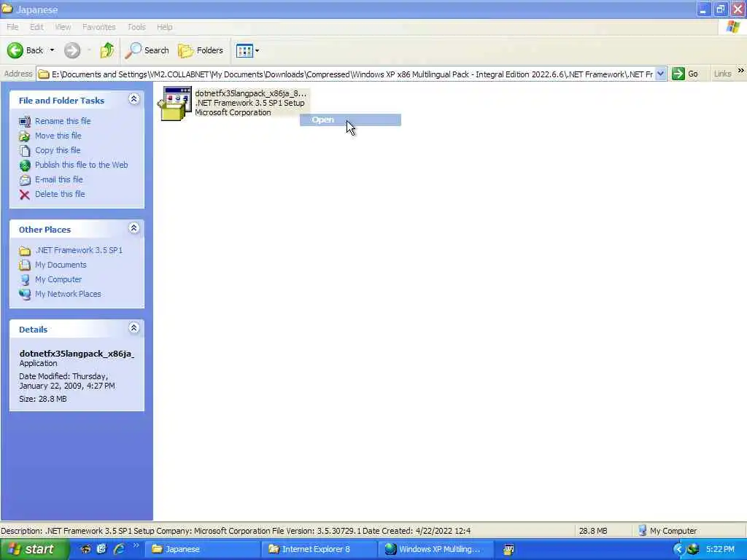Toggle the Folders pane
This screenshot has height=560, width=747.
pyautogui.click(x=201, y=50)
